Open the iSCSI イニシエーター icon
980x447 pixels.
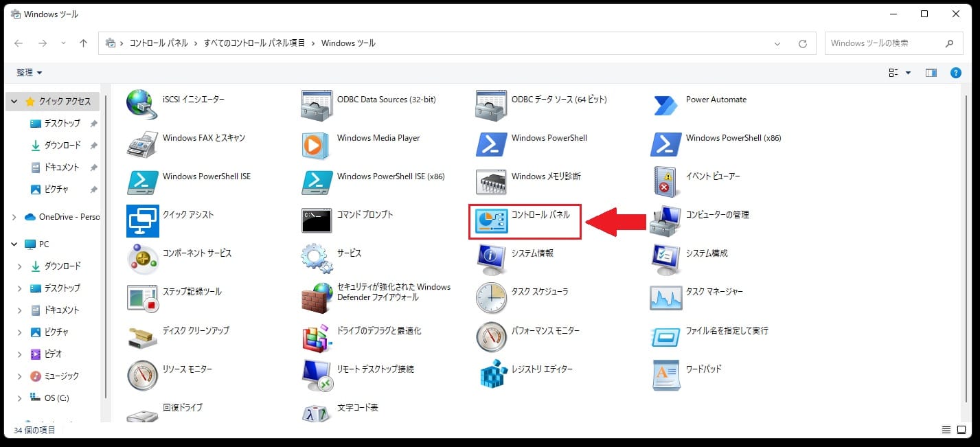(142, 105)
